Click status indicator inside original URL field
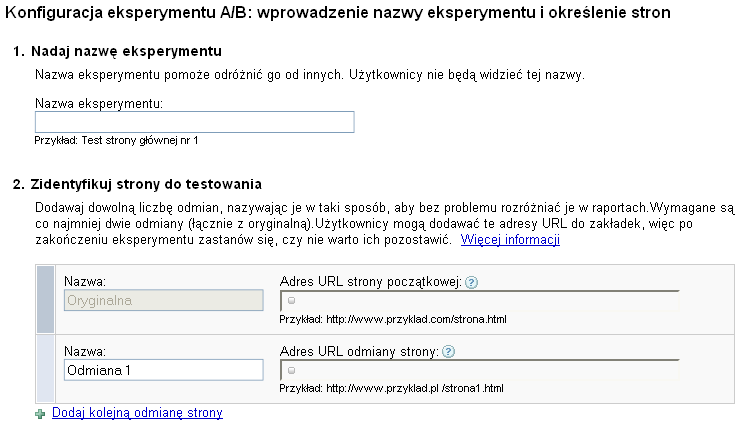 pos(291,300)
